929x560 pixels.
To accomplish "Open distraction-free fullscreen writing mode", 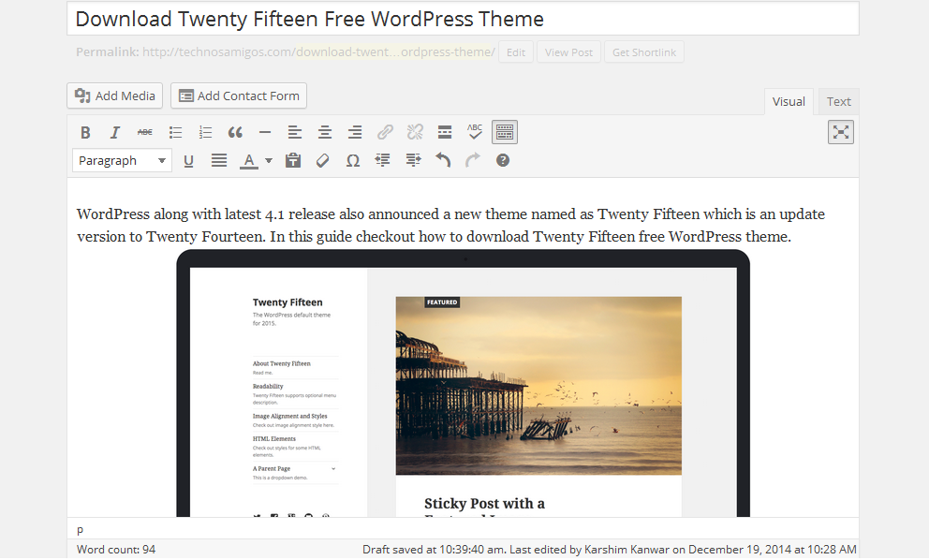I will [x=841, y=133].
